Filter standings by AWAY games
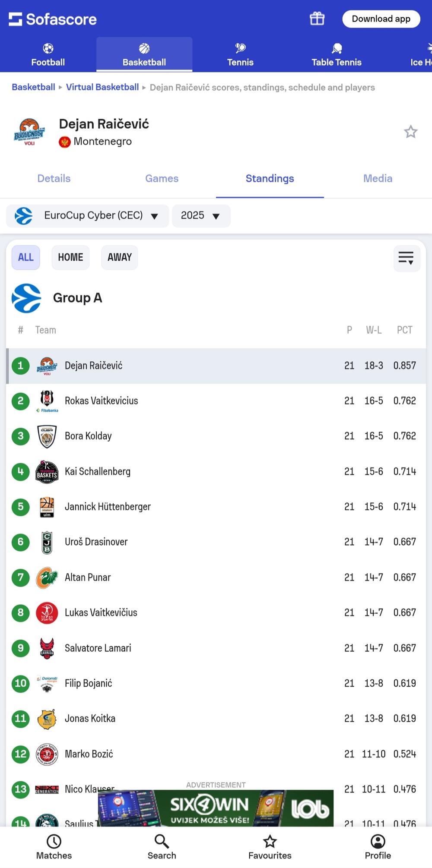This screenshot has height=868, width=432. (x=119, y=257)
